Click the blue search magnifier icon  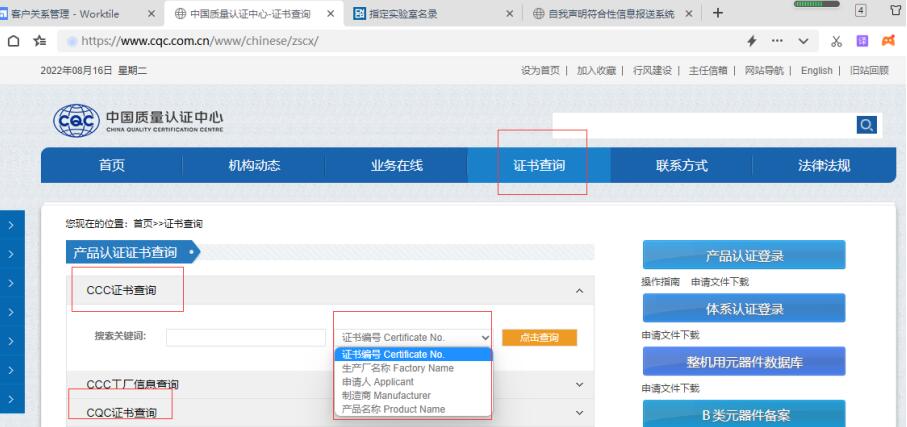(x=867, y=125)
